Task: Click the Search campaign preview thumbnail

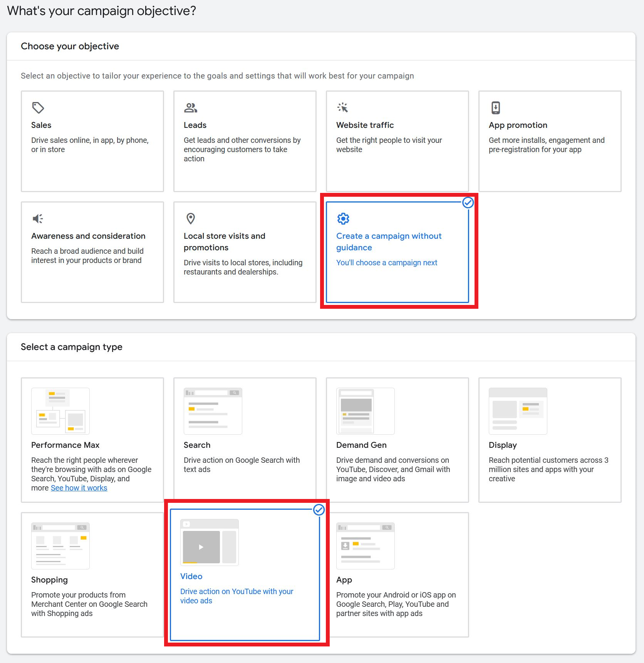Action: [213, 411]
